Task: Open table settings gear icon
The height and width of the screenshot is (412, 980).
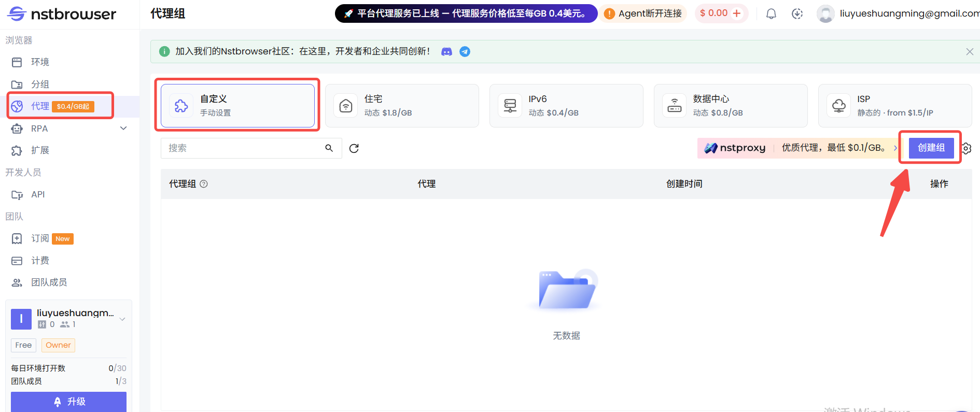Action: click(x=967, y=149)
